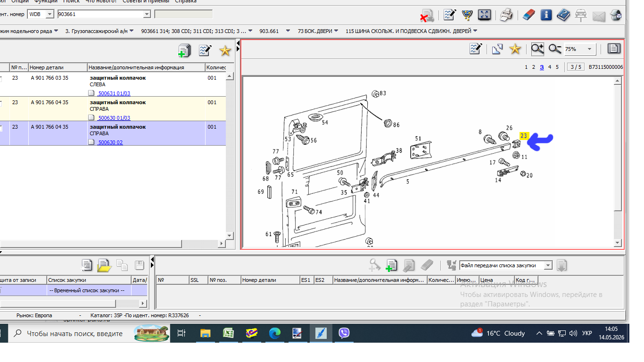Click the transfer icon left of the Файл передачи dropdown
Screen dimensions: 644x362
tap(452, 265)
